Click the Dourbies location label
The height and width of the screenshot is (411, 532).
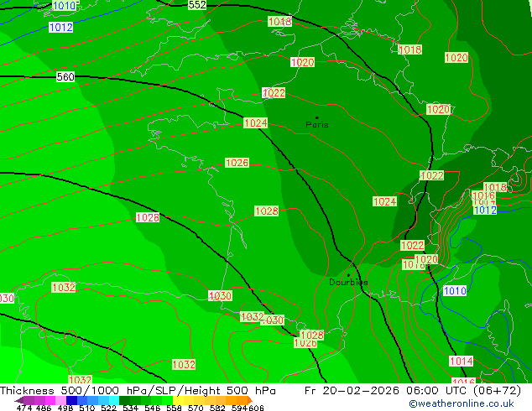coord(348,282)
